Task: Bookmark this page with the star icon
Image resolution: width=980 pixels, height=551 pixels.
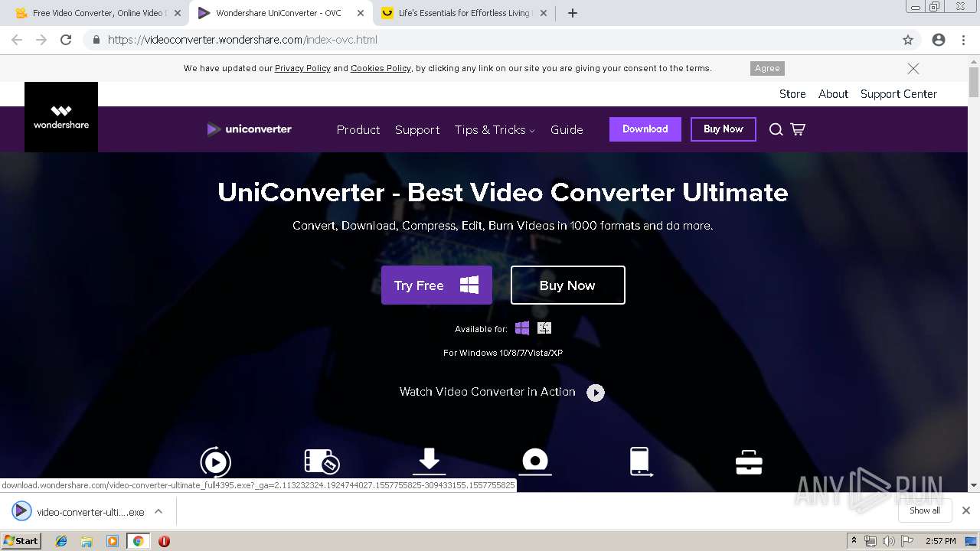Action: (908, 40)
